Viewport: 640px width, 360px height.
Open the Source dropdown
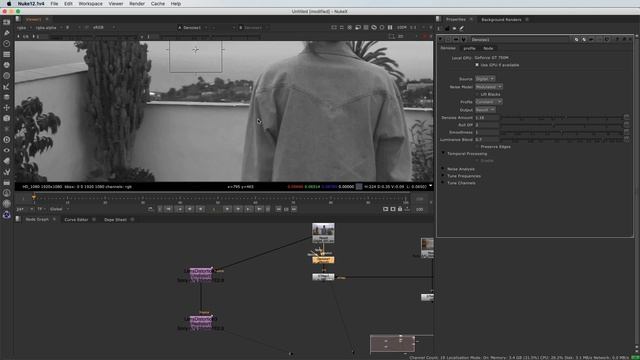(485, 79)
